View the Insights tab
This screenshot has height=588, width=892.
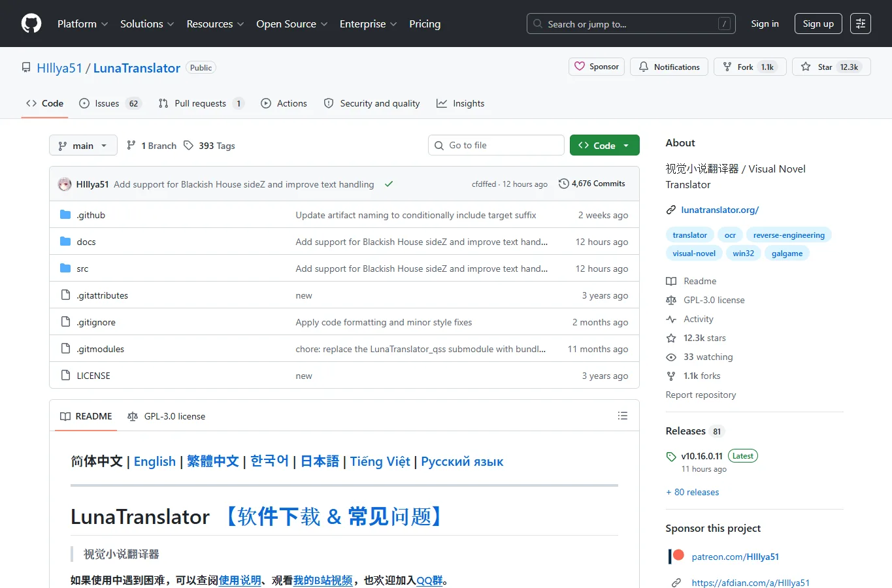click(x=461, y=103)
